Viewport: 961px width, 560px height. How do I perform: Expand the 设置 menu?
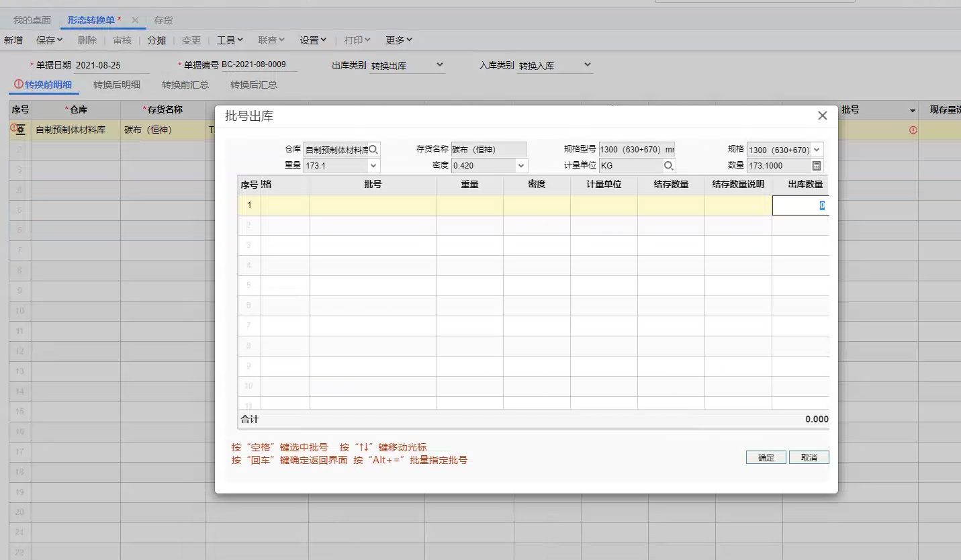[x=313, y=40]
